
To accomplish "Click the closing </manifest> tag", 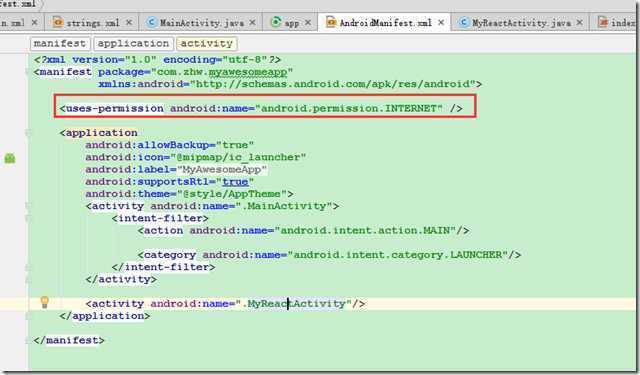I will coord(69,340).
